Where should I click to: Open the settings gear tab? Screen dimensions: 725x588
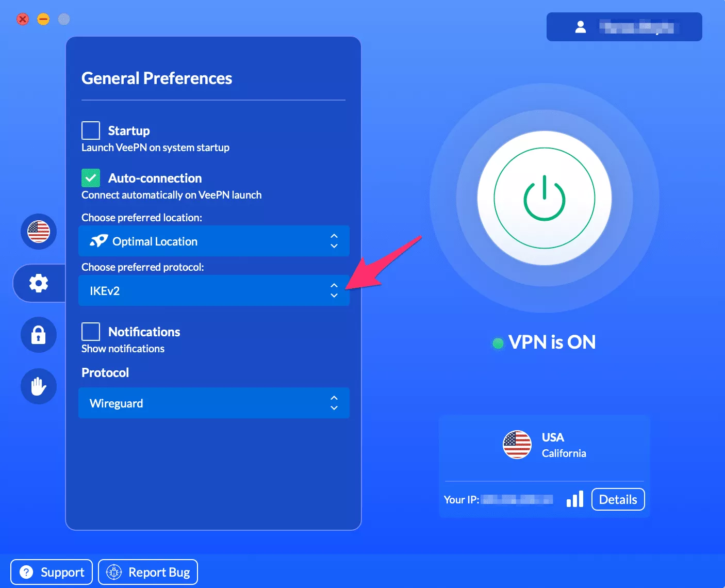click(x=39, y=283)
